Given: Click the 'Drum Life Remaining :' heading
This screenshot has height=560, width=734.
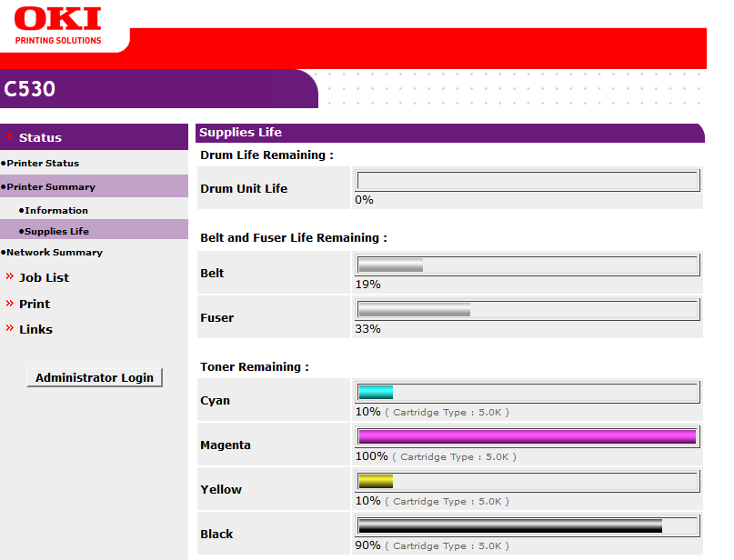Looking at the screenshot, I should point(266,155).
